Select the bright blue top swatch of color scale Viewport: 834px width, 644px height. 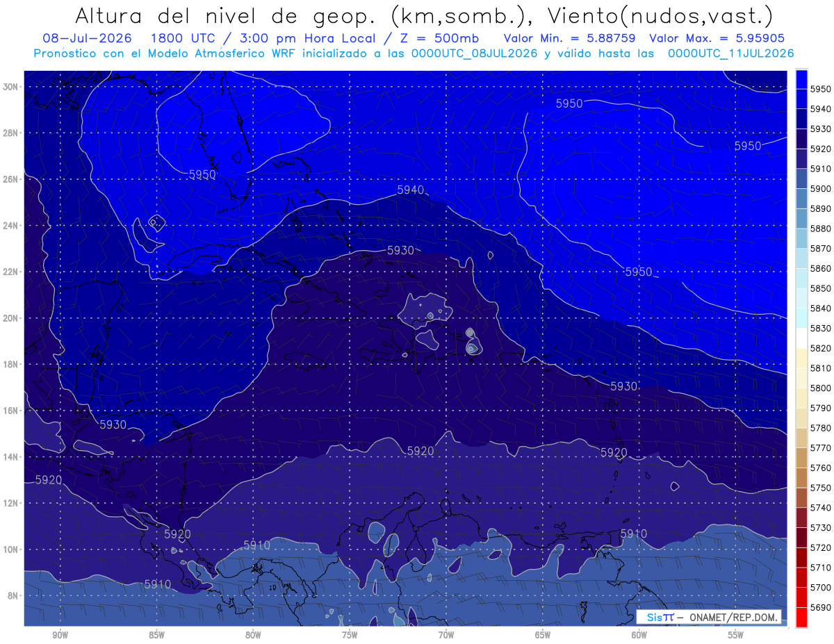pyautogui.click(x=801, y=79)
